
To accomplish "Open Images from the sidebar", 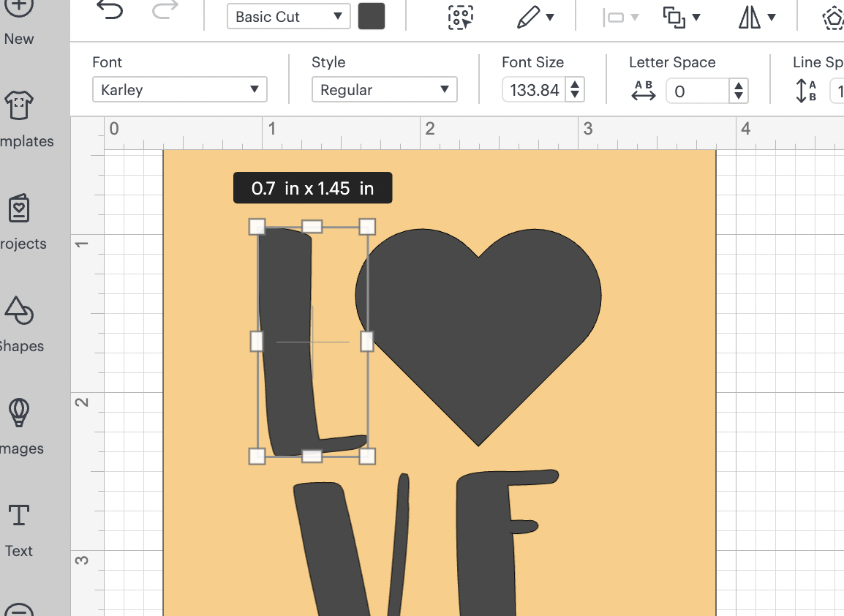I will tap(20, 427).
